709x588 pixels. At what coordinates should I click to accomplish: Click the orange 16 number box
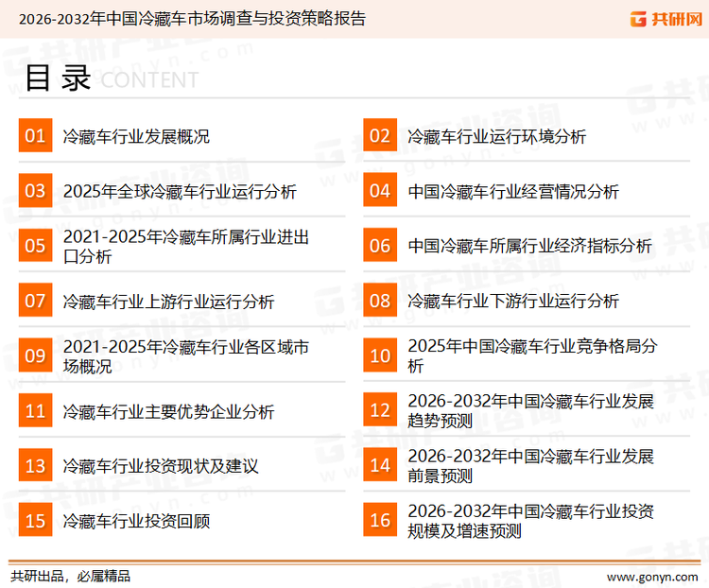coord(380,520)
